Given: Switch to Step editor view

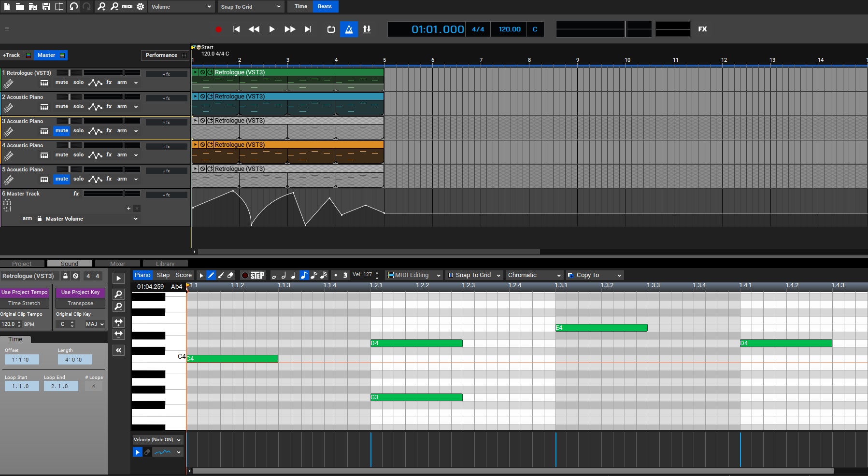Looking at the screenshot, I should coord(163,275).
